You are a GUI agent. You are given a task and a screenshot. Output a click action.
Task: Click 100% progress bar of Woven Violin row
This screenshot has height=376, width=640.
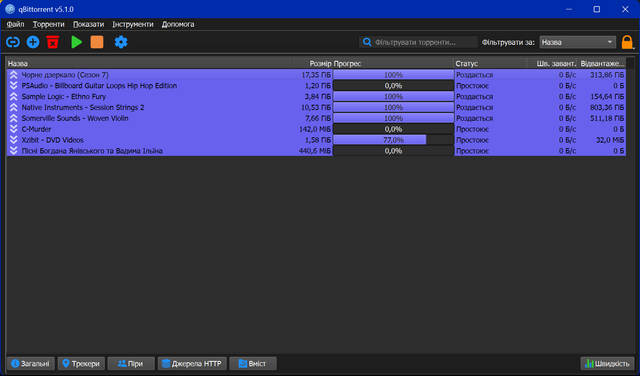(x=393, y=118)
